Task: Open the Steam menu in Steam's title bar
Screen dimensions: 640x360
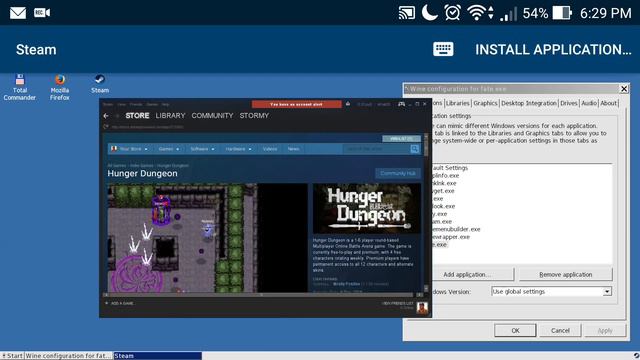Action: (x=108, y=104)
